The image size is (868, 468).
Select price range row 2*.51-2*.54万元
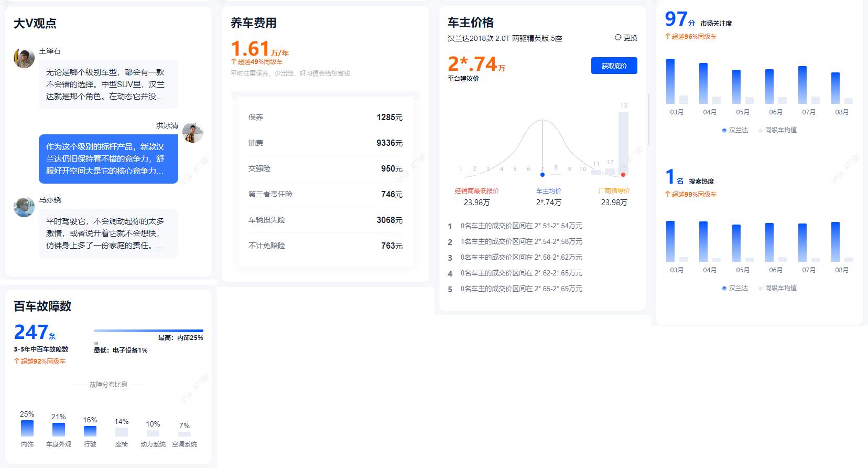point(515,226)
